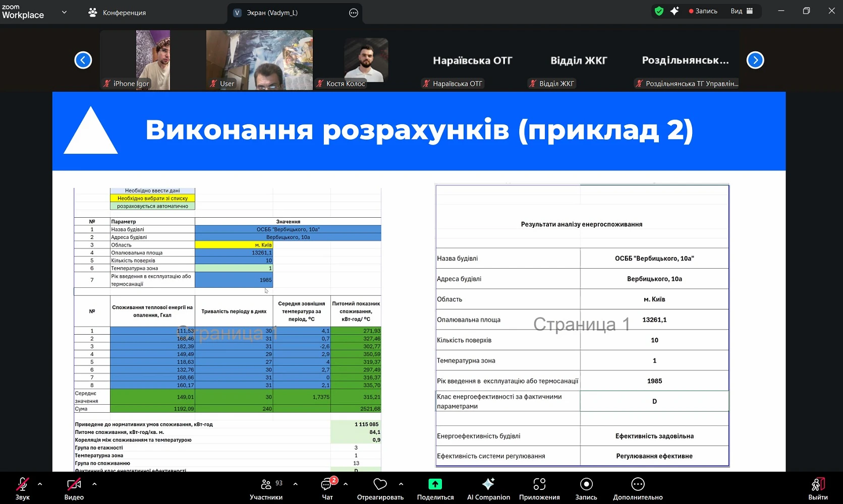Viewport: 843px width, 504px height.
Task: Expand audio options arrow beside Звук
Action: click(x=40, y=484)
